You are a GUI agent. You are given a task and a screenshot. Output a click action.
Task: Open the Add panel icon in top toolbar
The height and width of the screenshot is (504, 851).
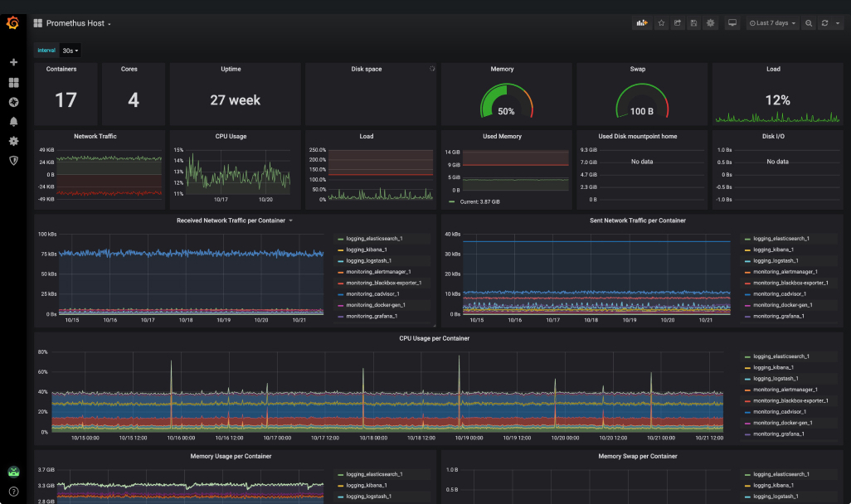pos(642,22)
